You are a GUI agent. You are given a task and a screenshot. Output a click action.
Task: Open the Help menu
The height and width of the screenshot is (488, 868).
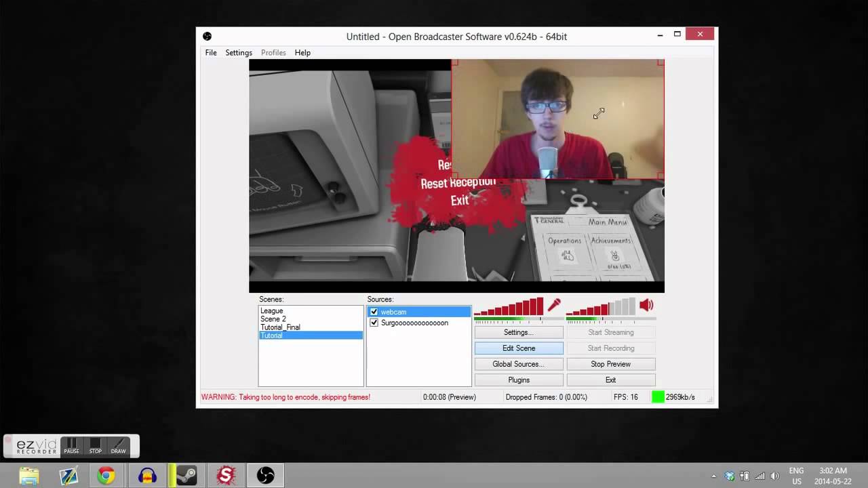(302, 52)
